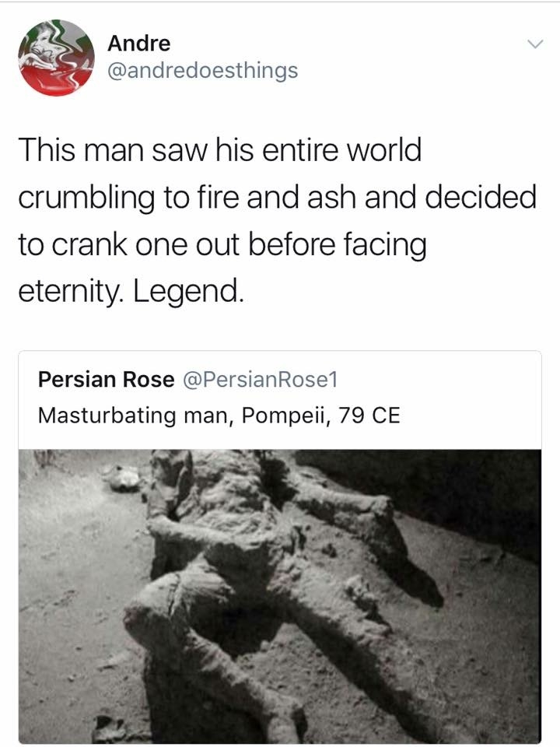Open the quoted Persian Rose tweet card
This screenshot has width=560, height=747.
[x=280, y=547]
